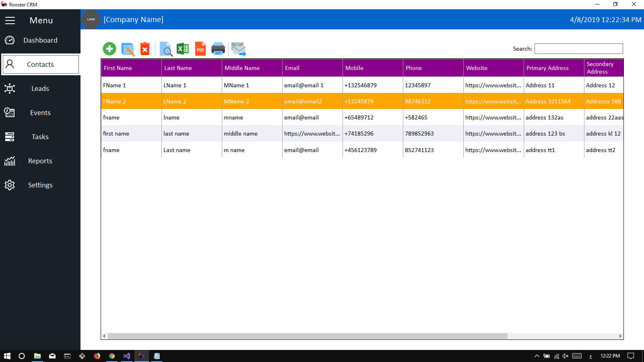644x362 pixels.
Task: Switch to the Reports view
Action: click(40, 161)
